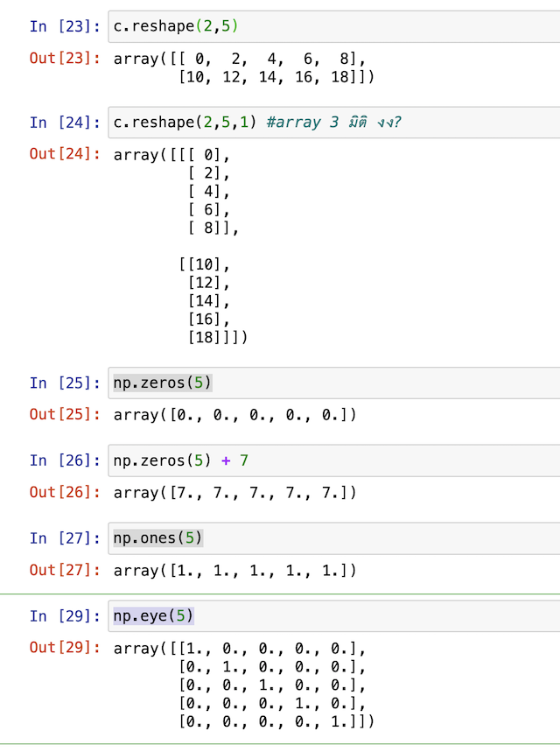Viewport: 560px width, 752px height.
Task: Click the np.ones(5) code cell
Action: (334, 538)
